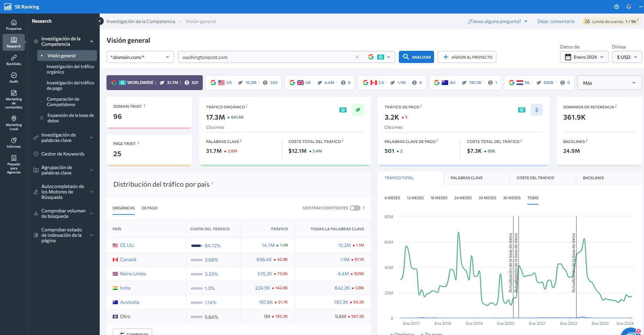
Task: Open Proyectos in the left sidebar
Action: [x=14, y=25]
